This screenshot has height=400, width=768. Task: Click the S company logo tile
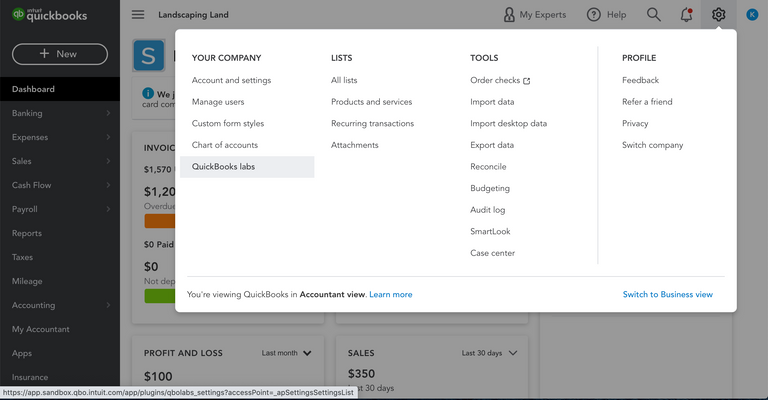click(148, 55)
